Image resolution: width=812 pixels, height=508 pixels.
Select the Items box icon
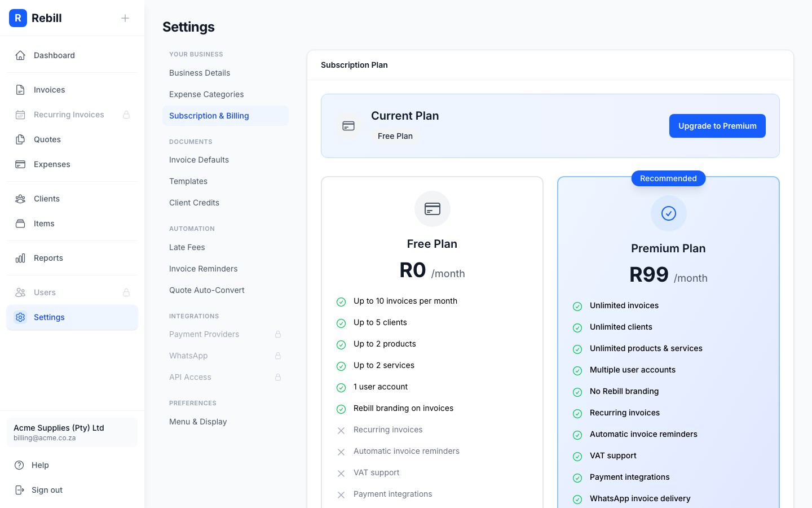[20, 224]
